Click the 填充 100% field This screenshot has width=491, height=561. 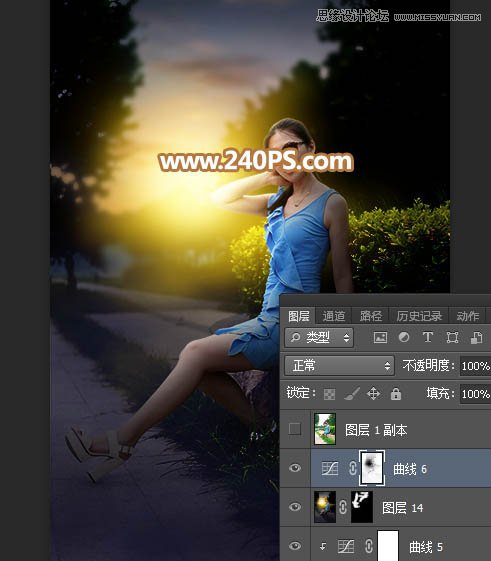point(475,394)
